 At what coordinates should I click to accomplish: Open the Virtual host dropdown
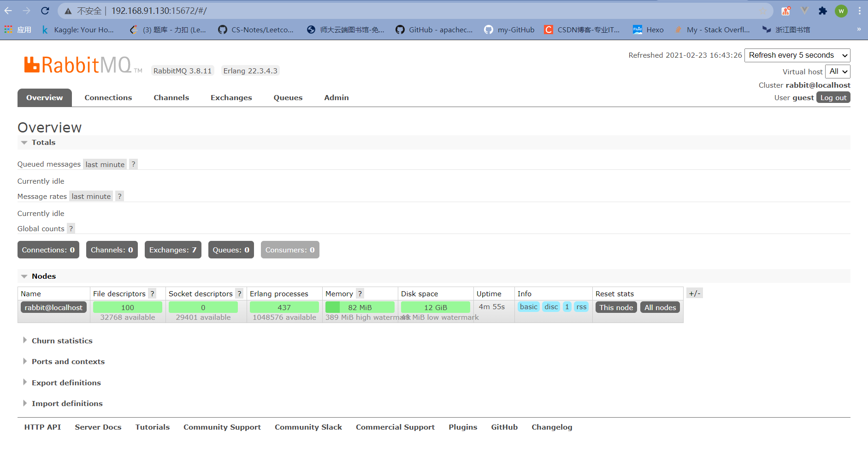(x=838, y=72)
